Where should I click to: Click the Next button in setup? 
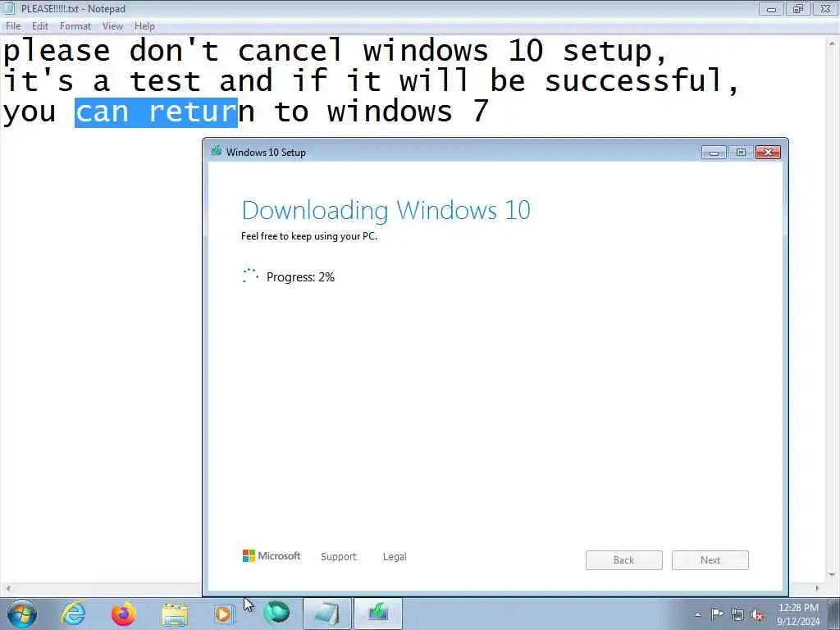(710, 559)
